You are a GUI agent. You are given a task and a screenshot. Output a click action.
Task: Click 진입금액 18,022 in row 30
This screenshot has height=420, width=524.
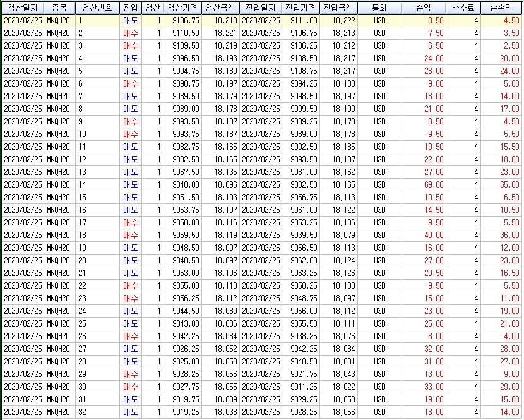click(x=344, y=387)
